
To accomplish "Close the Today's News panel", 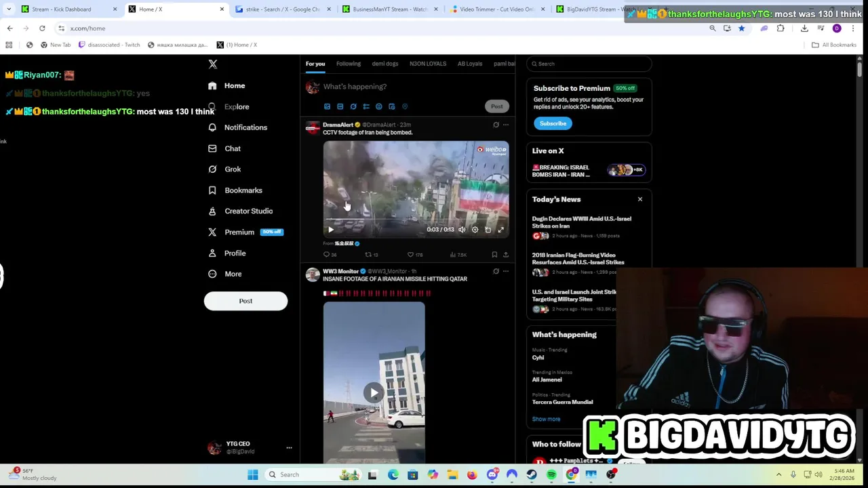I will pyautogui.click(x=639, y=199).
